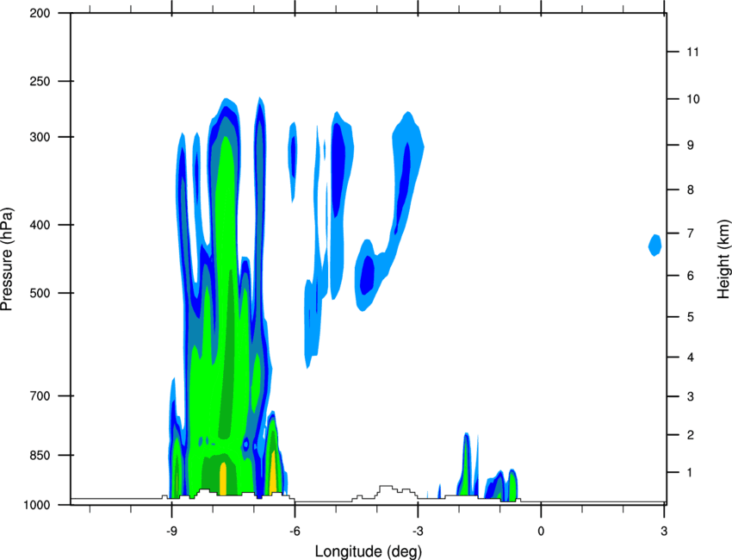Select the 400 pressure tick label

pos(40,225)
